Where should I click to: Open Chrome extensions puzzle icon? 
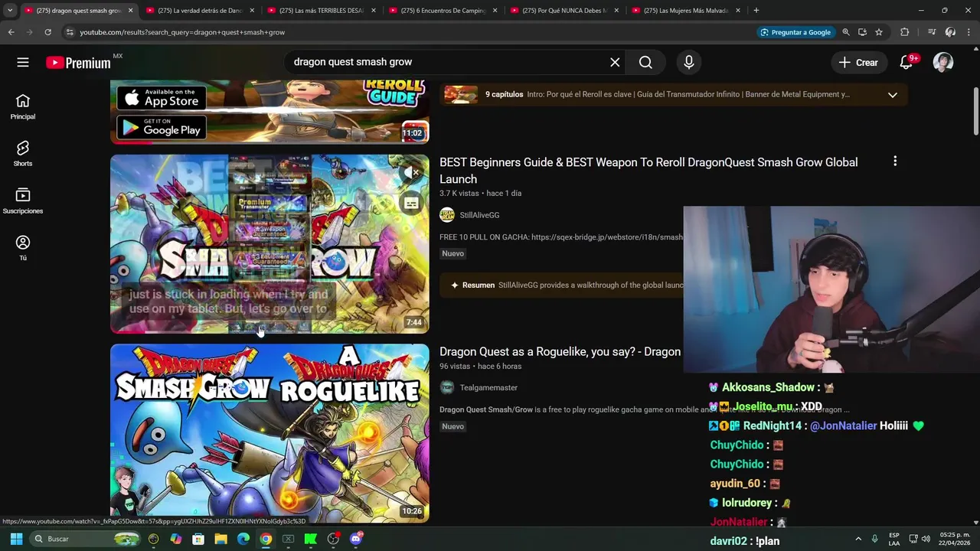click(x=905, y=32)
